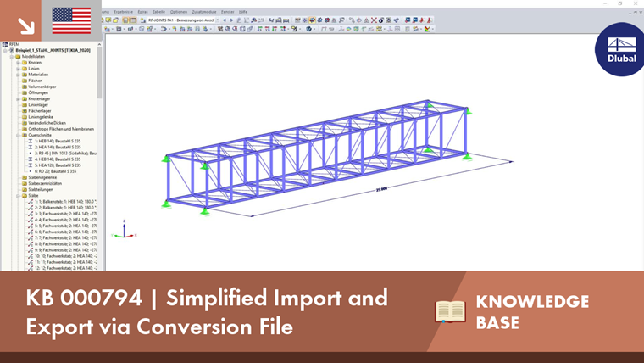Image resolution: width=644 pixels, height=363 pixels.
Task: Click the RFEM root icon in navigator
Action: (5, 44)
